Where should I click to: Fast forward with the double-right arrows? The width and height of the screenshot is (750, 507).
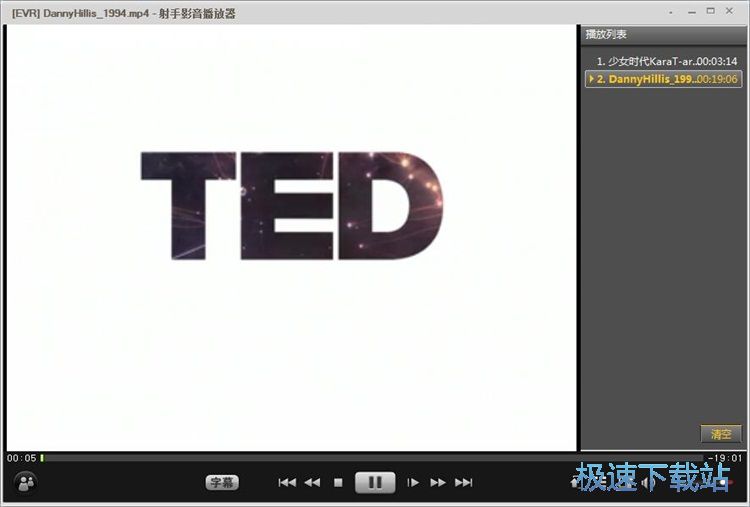438,483
